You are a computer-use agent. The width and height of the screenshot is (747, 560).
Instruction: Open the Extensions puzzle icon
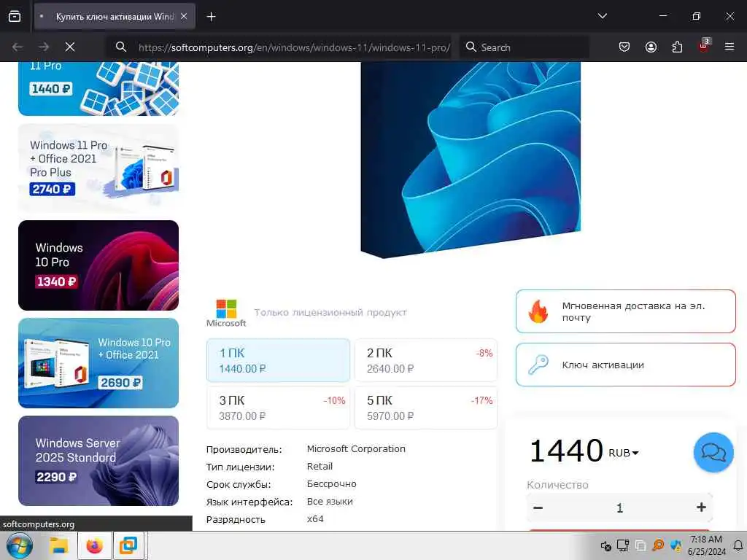(x=677, y=47)
